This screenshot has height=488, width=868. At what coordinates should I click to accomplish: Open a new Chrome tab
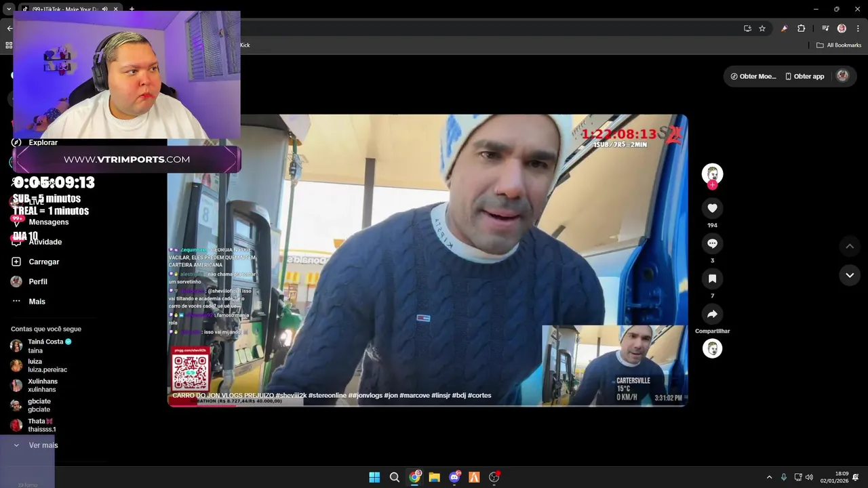132,9
